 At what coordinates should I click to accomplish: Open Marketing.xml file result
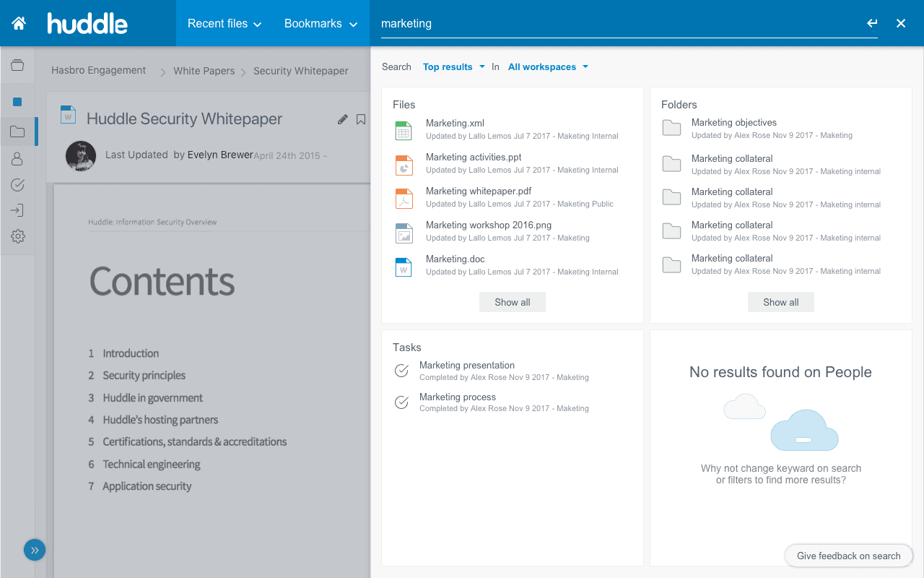(455, 123)
